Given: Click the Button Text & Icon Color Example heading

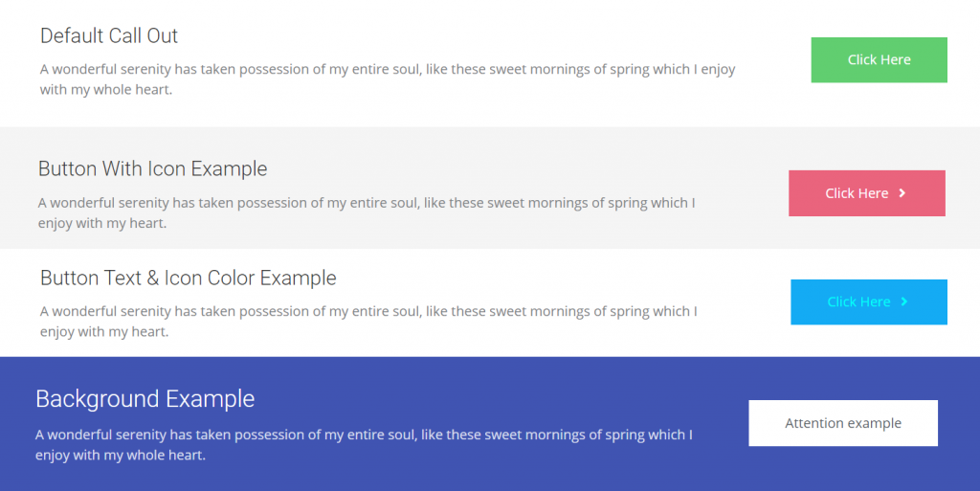Looking at the screenshot, I should tap(188, 279).
